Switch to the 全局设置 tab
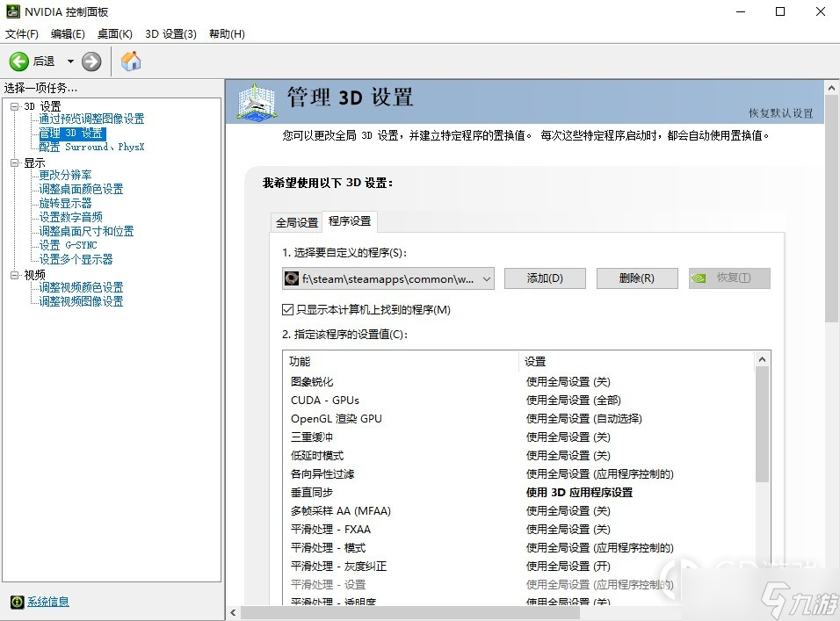Viewport: 840px width, 621px height. [297, 222]
